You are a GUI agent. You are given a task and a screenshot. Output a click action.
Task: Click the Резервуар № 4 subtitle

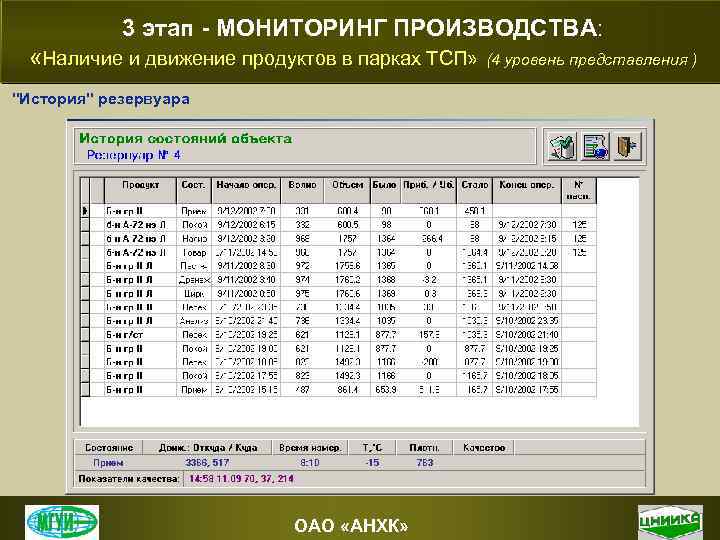(x=134, y=155)
